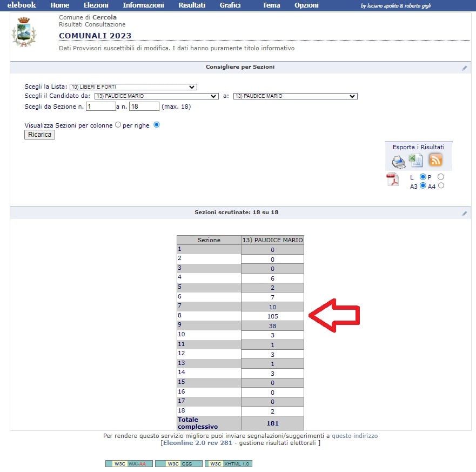Select the 'per colonne' radio button
Screen dimensions: 476x472
pos(118,125)
